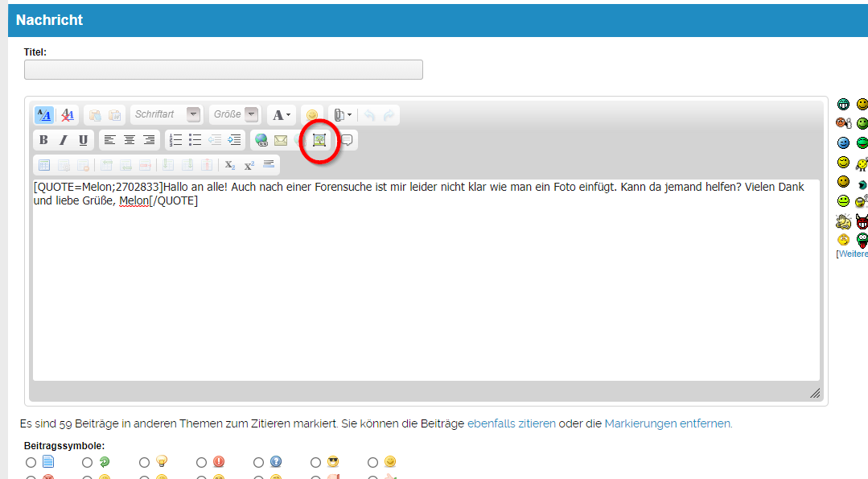Insert a numbered list
The height and width of the screenshot is (479, 868).
(175, 140)
